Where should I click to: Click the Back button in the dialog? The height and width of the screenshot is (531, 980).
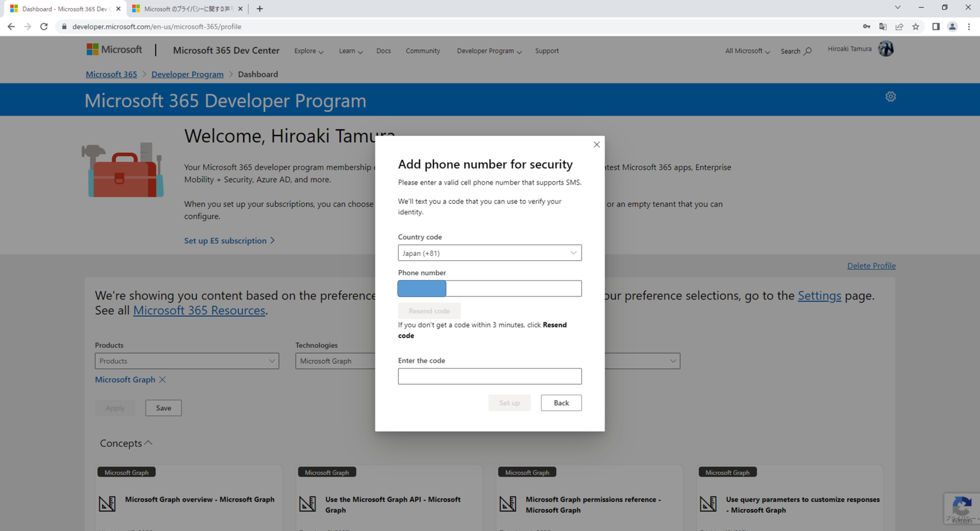pos(561,402)
